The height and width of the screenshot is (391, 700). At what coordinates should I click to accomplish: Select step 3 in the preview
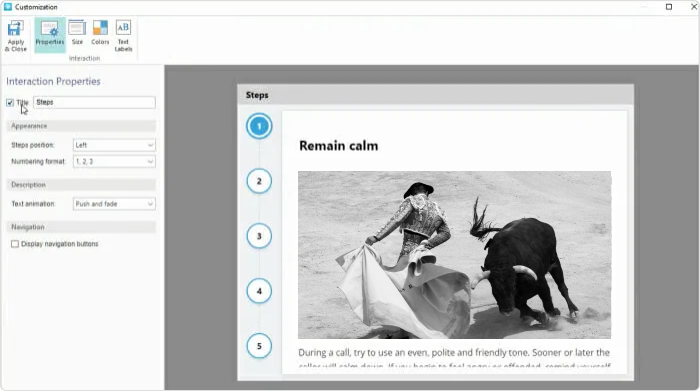pyautogui.click(x=259, y=236)
